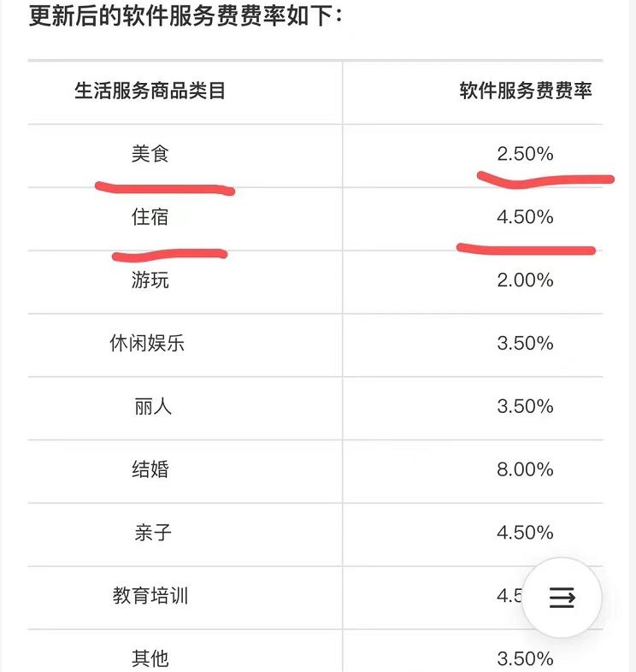Select the 4.50% rate for 住宿
The height and width of the screenshot is (672, 636).
(525, 217)
